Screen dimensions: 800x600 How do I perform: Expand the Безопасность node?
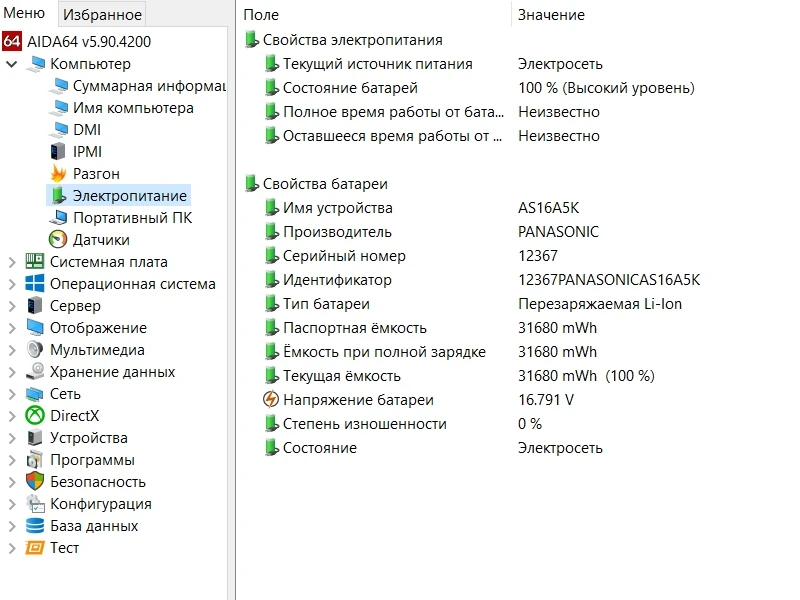coord(12,481)
